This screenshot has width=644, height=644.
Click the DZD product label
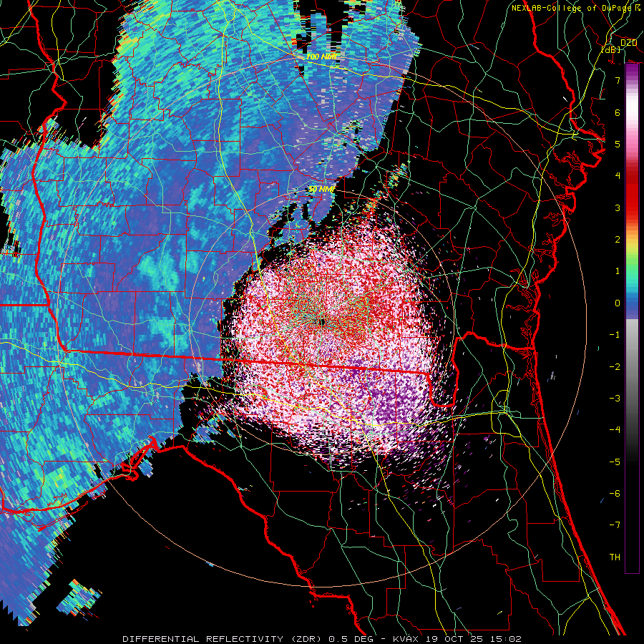click(x=628, y=43)
